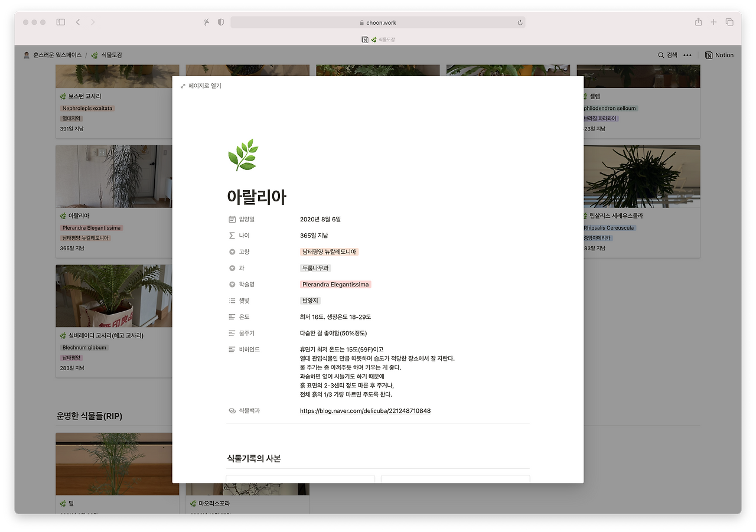Click the 365일 지남 value in the modal
Screen dimensions: 756x532
point(314,236)
